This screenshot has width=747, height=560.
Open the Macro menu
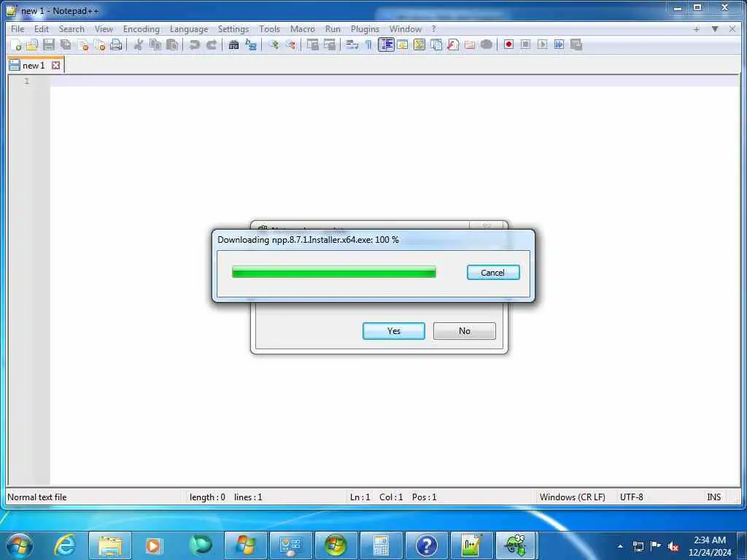(303, 29)
